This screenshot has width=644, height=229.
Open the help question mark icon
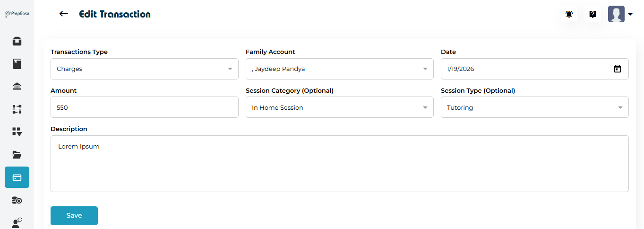point(592,14)
